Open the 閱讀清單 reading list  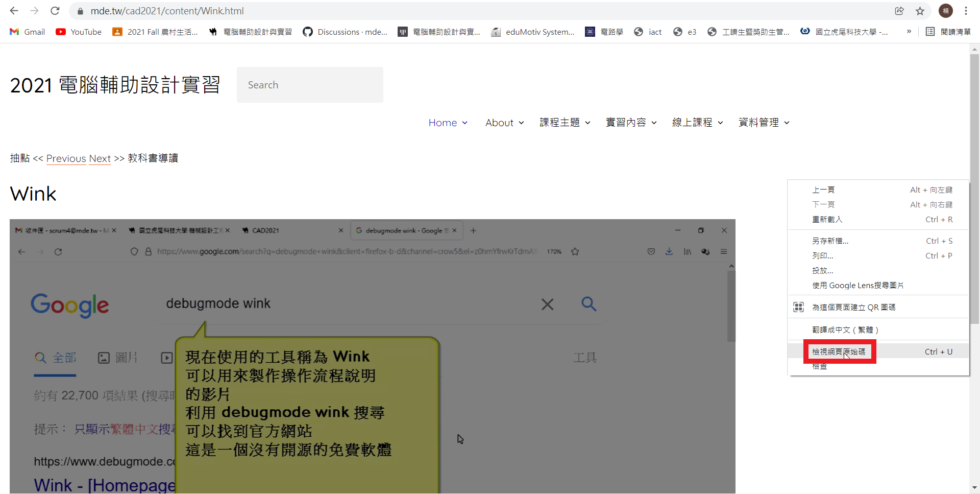[x=948, y=32]
